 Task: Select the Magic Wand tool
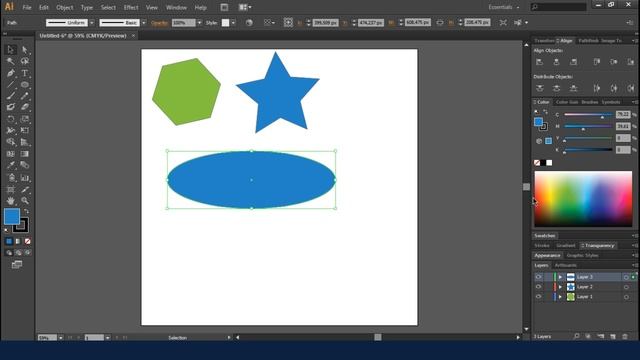point(11,61)
